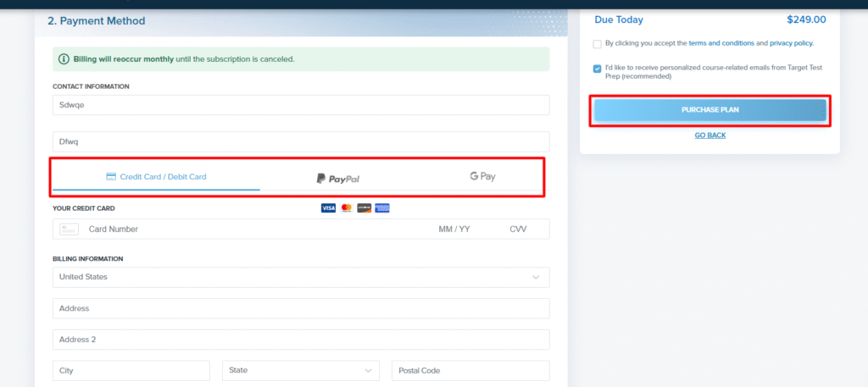This screenshot has width=868, height=387.
Task: Select the Credit Card / Debit Card tab
Action: (156, 177)
